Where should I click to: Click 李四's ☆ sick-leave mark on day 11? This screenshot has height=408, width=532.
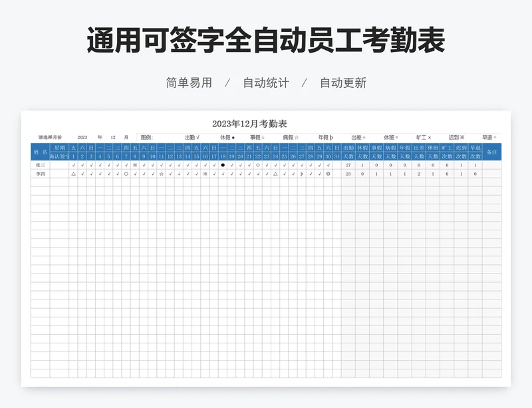pyautogui.click(x=161, y=174)
